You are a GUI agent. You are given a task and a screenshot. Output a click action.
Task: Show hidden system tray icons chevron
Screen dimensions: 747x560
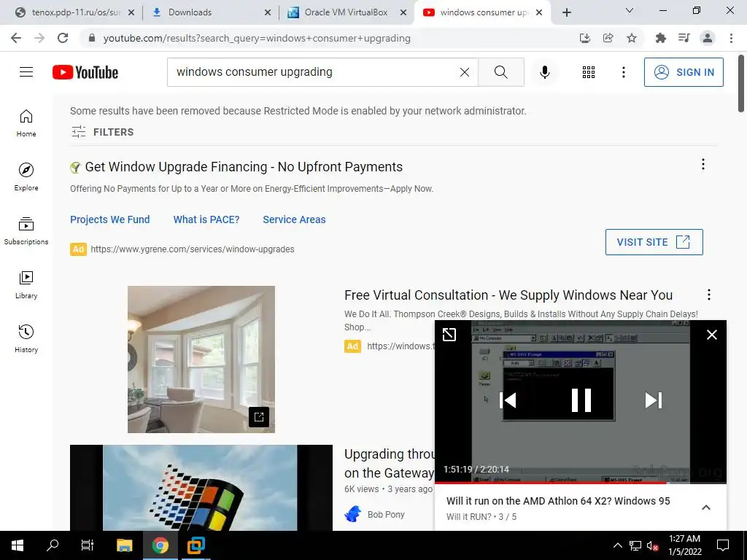[x=617, y=545]
